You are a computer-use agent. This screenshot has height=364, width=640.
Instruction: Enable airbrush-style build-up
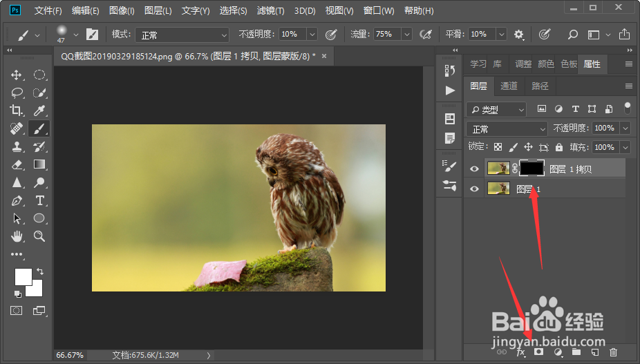click(x=426, y=35)
